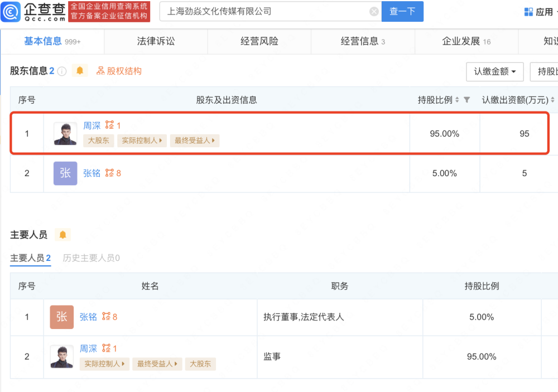The width and height of the screenshot is (558, 392).
Task: Expand 实际控制人 tag in personnel row
Action: (x=104, y=364)
